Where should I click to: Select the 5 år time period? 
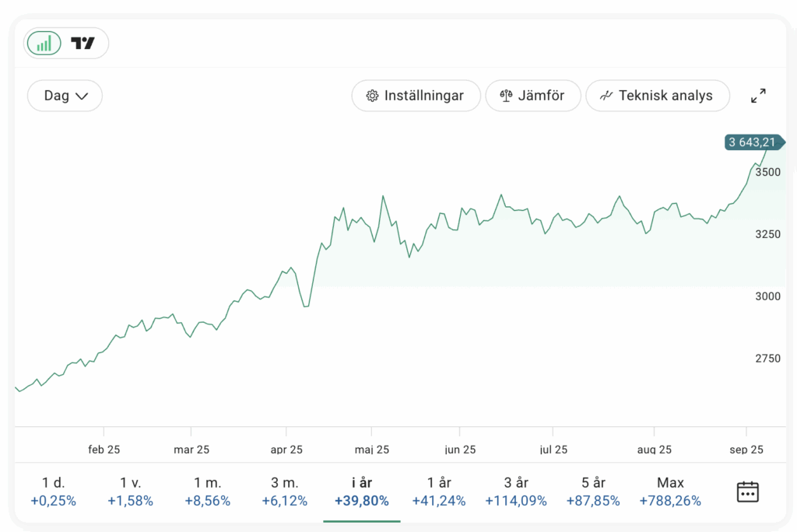point(593,492)
